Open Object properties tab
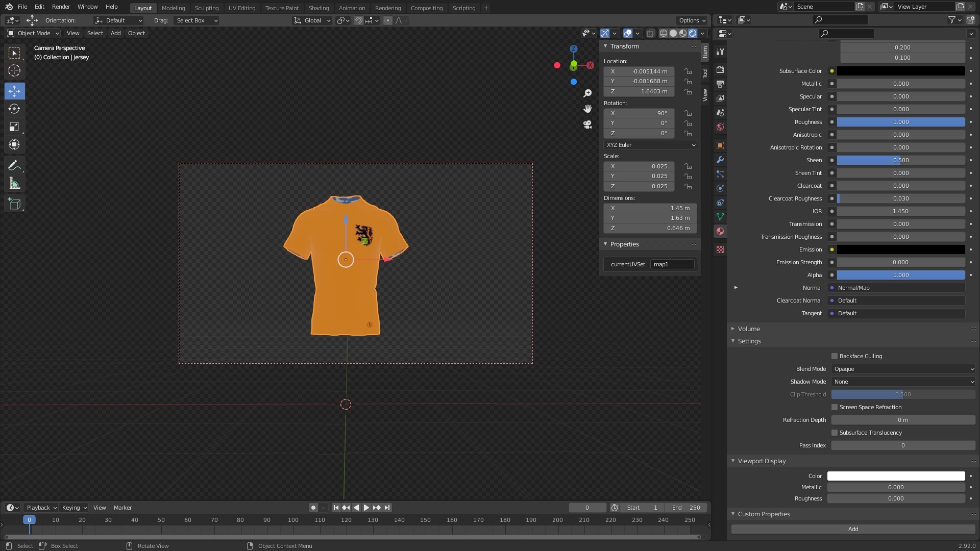The width and height of the screenshot is (980, 551). pyautogui.click(x=720, y=145)
